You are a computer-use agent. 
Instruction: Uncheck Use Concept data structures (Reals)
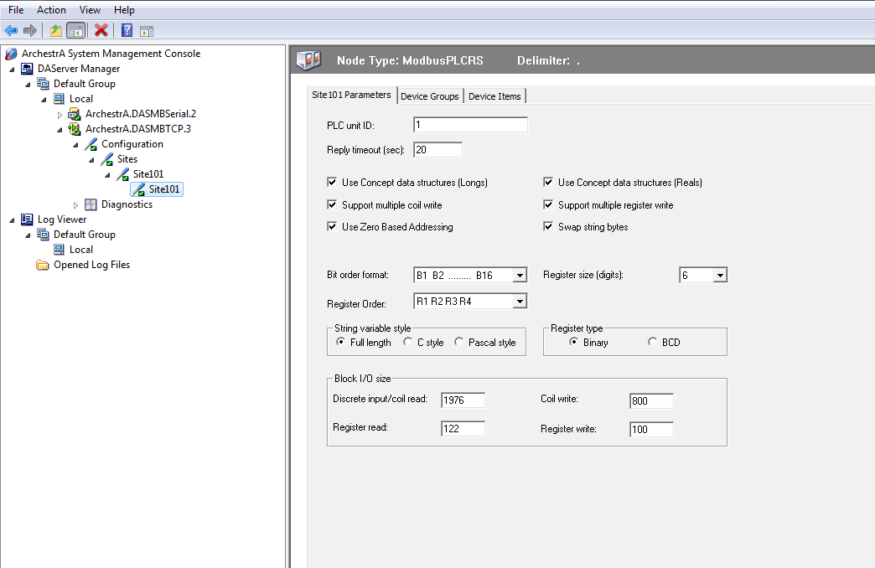point(548,182)
